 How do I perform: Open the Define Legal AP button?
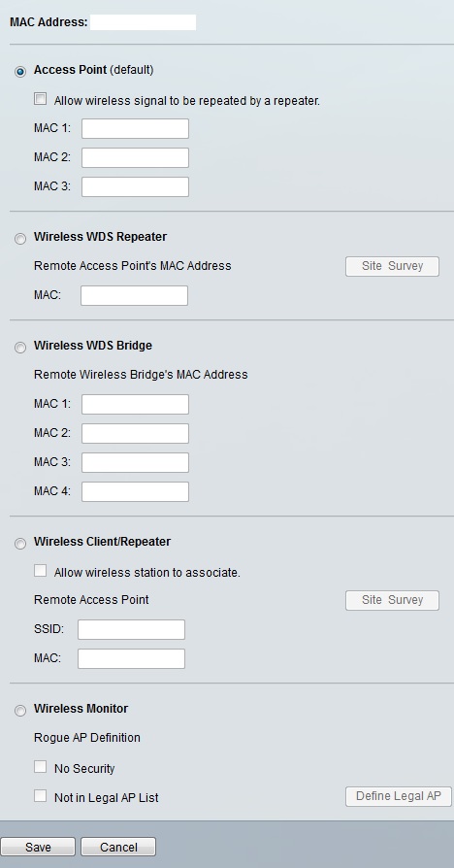[398, 796]
